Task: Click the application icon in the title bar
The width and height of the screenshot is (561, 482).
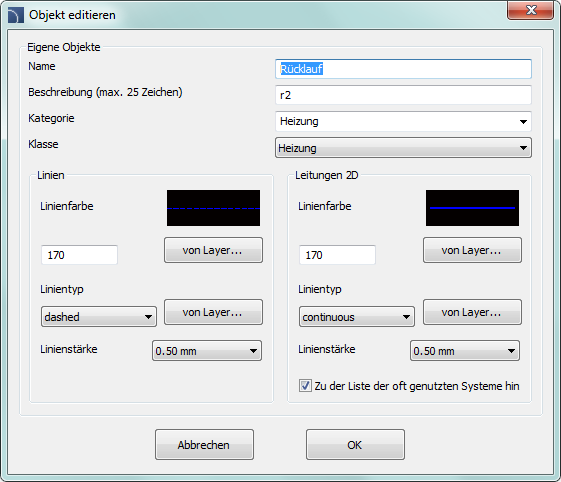Action: [x=16, y=15]
